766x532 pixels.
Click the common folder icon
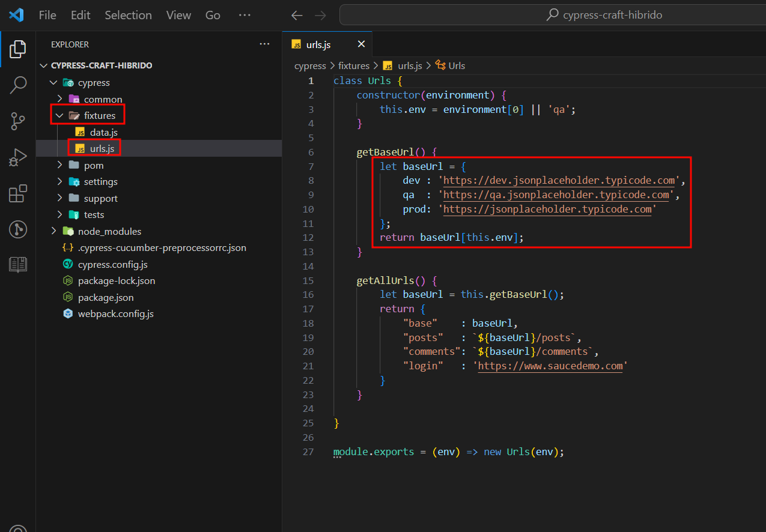click(74, 99)
